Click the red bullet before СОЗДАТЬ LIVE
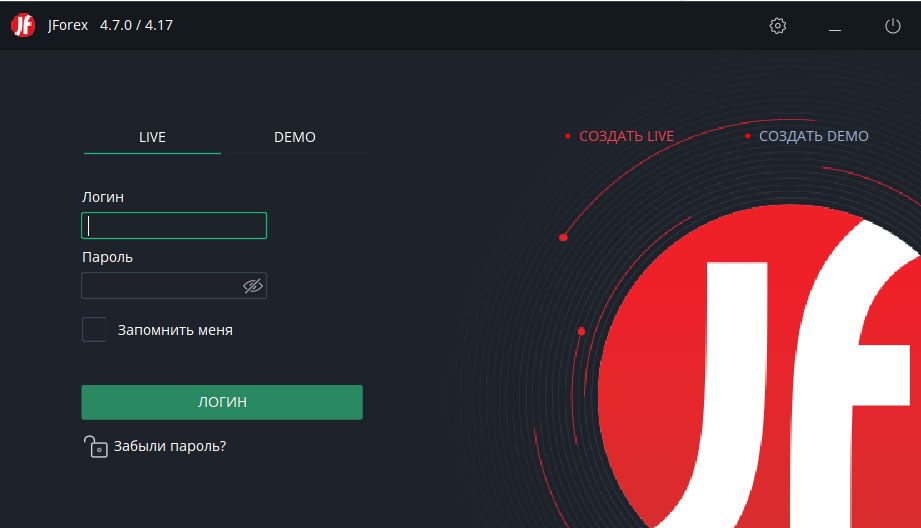 click(567, 136)
